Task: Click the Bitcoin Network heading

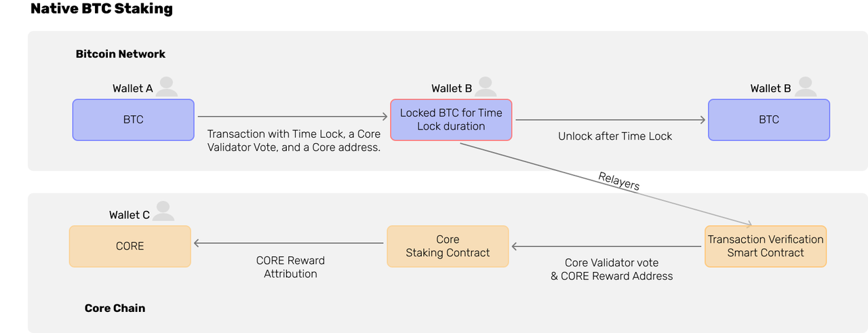Action: pos(121,54)
